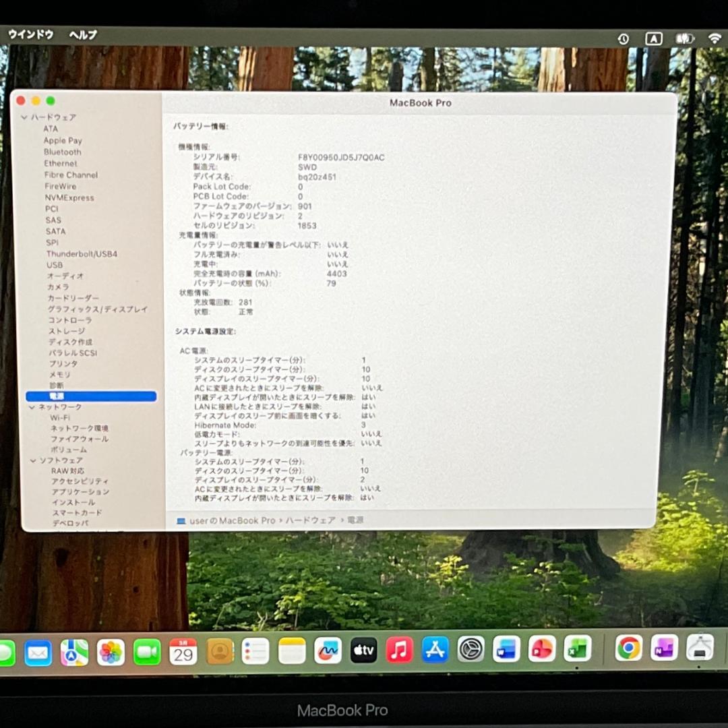
Task: Open the Photos app in the Dock
Action: pos(111,651)
